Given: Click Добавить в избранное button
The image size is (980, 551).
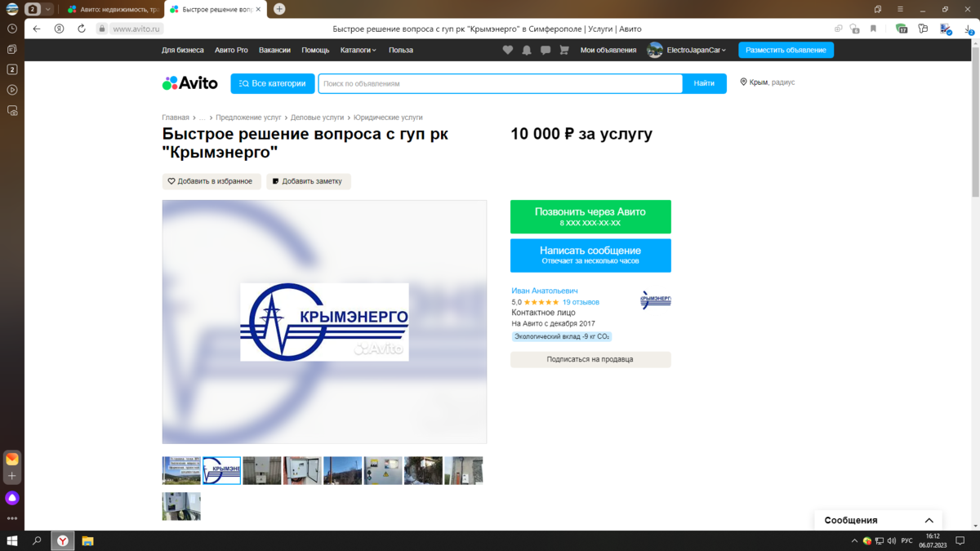Looking at the screenshot, I should [212, 181].
